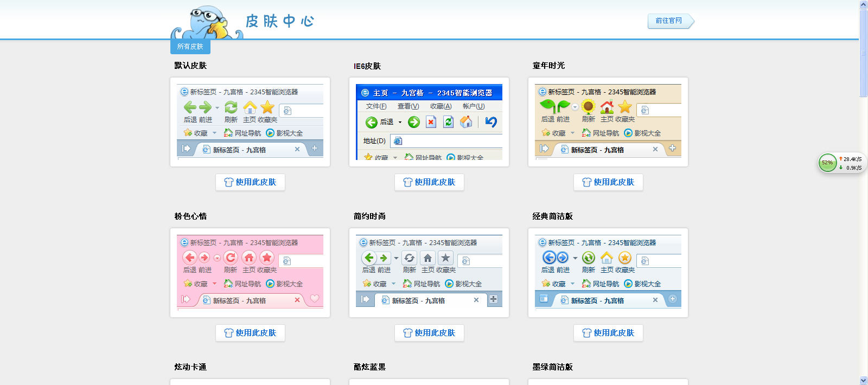Click the red stop icon in IE6皮肤 preview

(x=431, y=122)
